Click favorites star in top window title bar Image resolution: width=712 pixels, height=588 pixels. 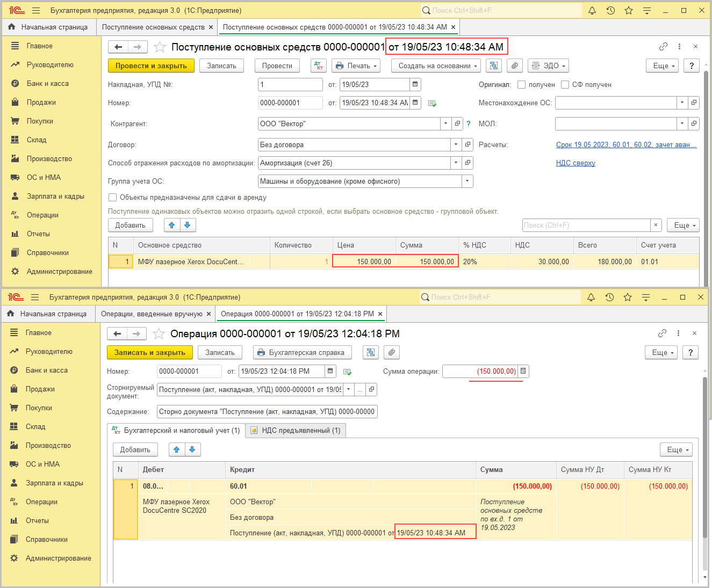tap(629, 10)
